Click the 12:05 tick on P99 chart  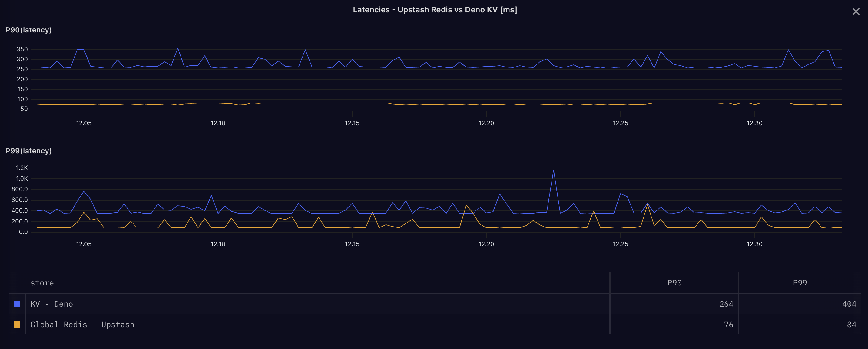[x=84, y=244]
